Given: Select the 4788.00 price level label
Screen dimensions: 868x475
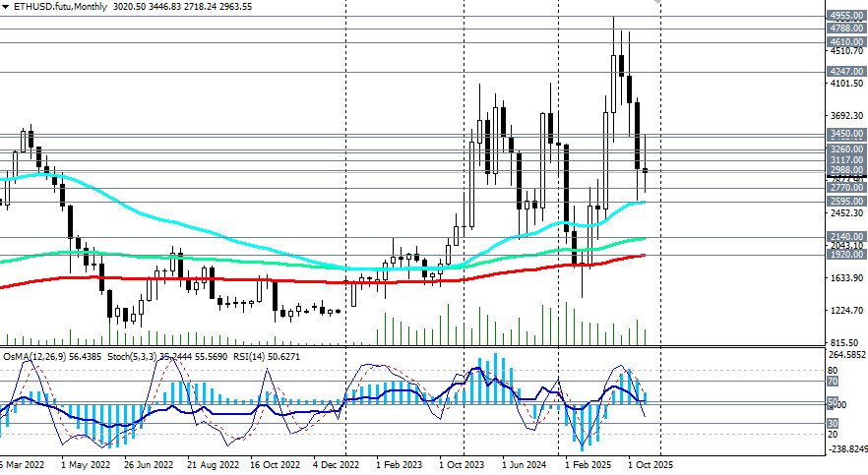Looking at the screenshot, I should [x=846, y=29].
